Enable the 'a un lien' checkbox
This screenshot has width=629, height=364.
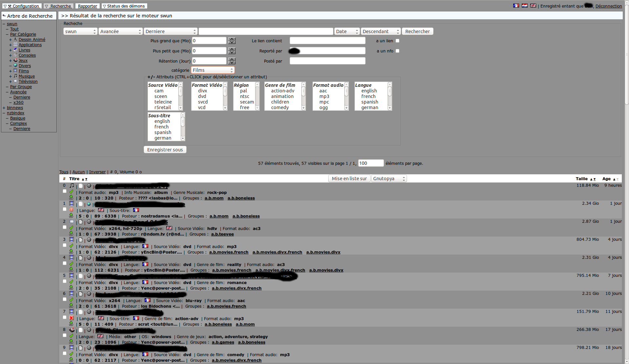(397, 40)
